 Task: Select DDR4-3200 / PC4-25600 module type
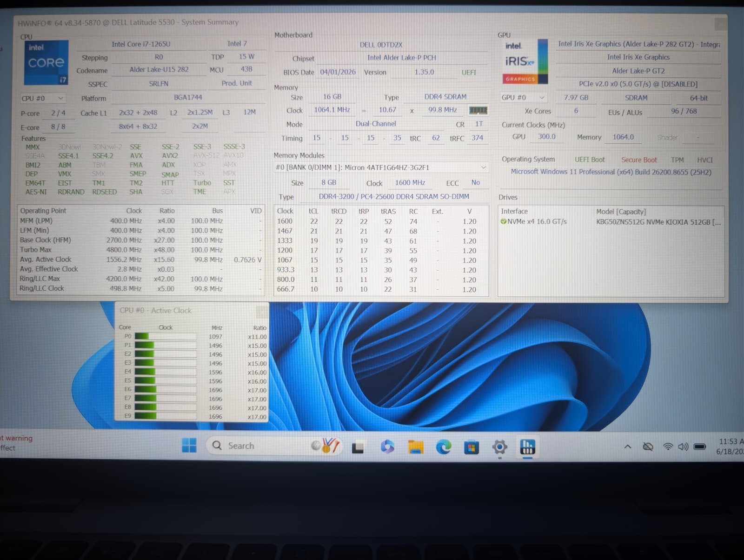pyautogui.click(x=394, y=197)
